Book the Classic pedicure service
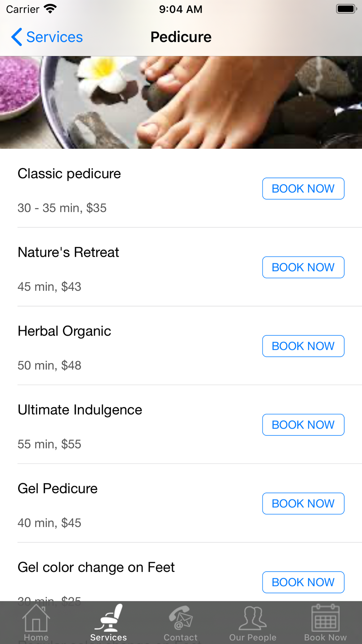Viewport: 362px width, 644px height. 303,188
